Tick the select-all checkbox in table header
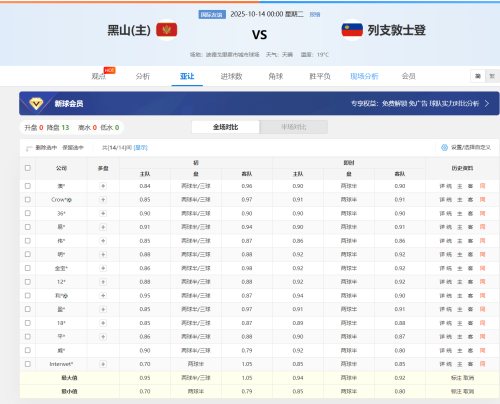Viewport: 500px width, 404px height. click(28, 168)
